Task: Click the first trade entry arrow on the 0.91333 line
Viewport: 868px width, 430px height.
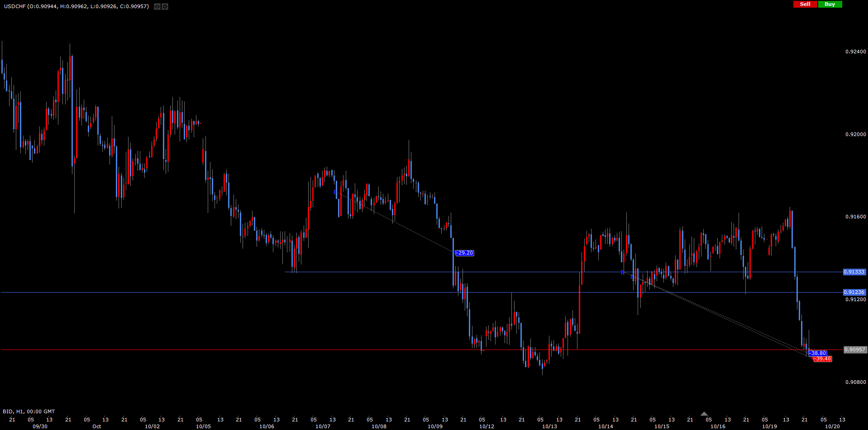Action: (x=623, y=272)
